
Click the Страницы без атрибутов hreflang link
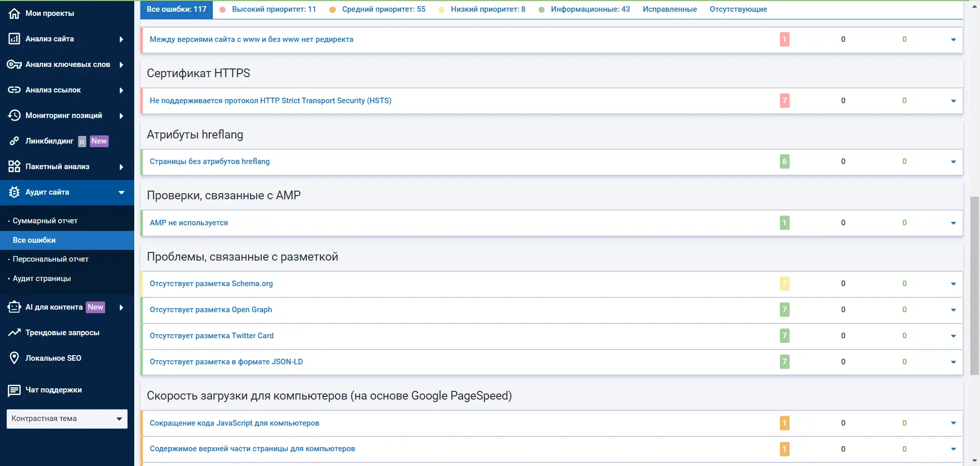[x=210, y=161]
